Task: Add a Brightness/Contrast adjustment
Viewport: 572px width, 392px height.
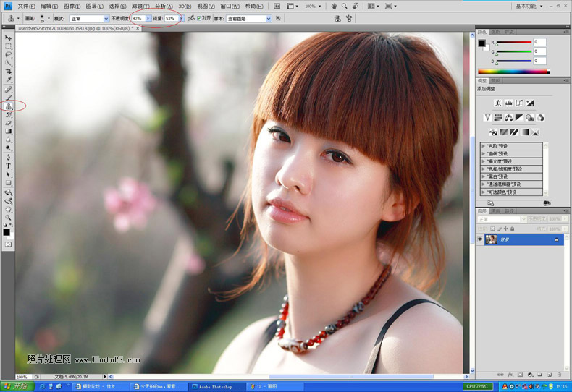Action: 497,103
